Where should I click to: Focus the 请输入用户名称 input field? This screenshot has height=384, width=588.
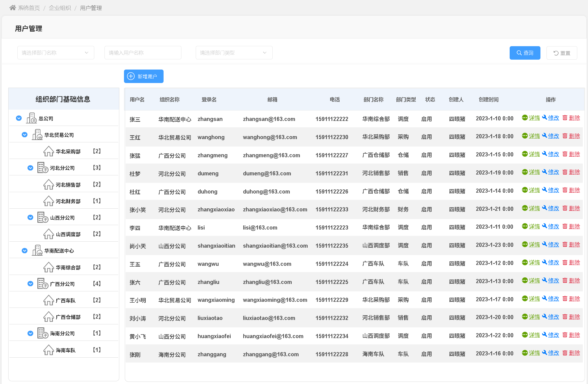click(x=143, y=53)
